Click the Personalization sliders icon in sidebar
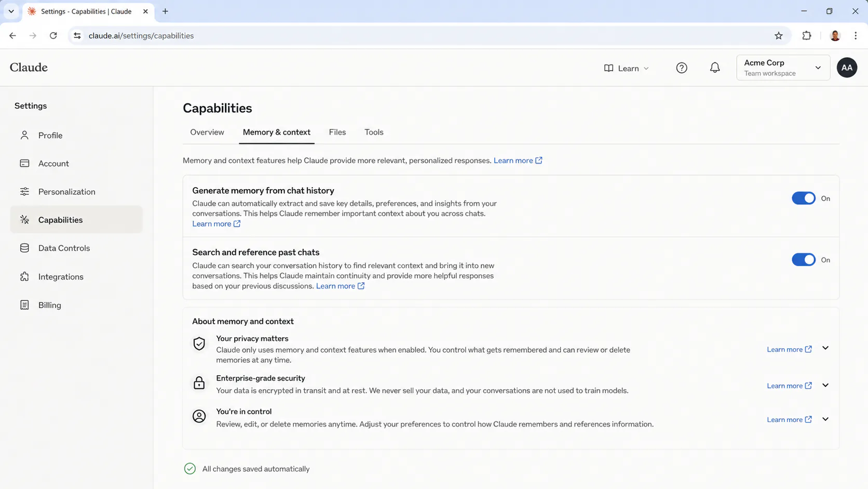The image size is (868, 489). coord(24,192)
